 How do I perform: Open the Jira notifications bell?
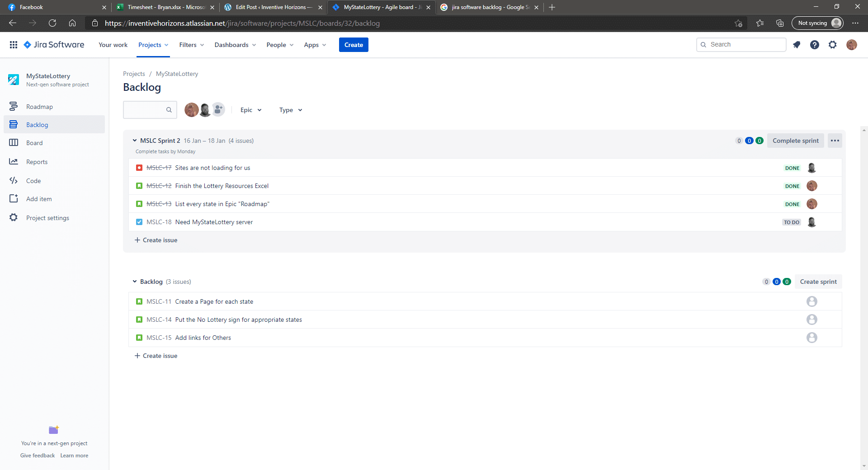pyautogui.click(x=797, y=45)
